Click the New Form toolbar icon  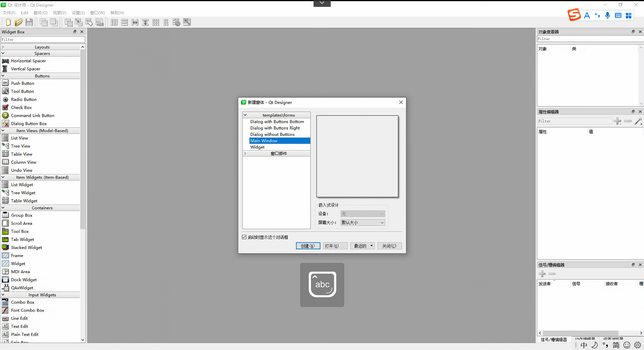tap(8, 22)
